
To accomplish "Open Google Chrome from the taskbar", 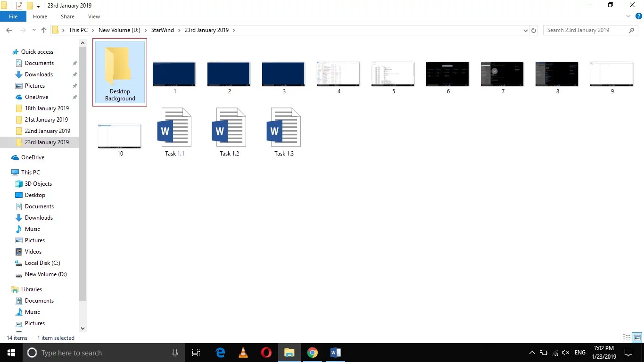I will pyautogui.click(x=312, y=353).
